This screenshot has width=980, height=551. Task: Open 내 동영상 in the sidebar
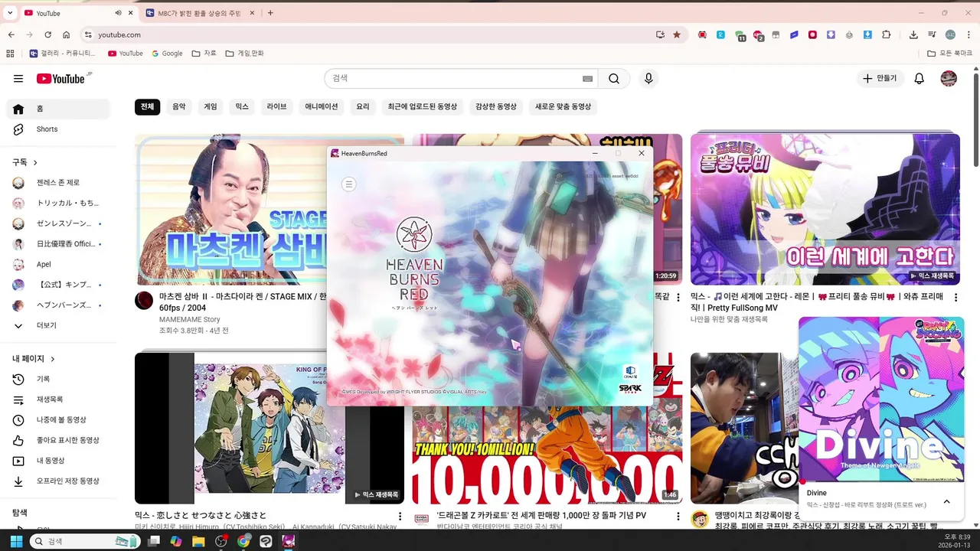tap(58, 461)
